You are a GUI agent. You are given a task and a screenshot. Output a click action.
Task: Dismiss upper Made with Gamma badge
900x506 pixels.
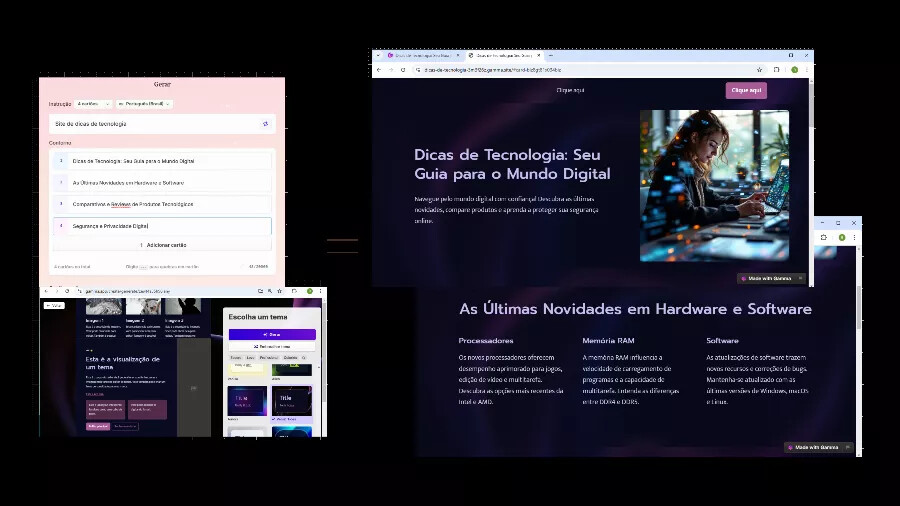[x=800, y=278]
